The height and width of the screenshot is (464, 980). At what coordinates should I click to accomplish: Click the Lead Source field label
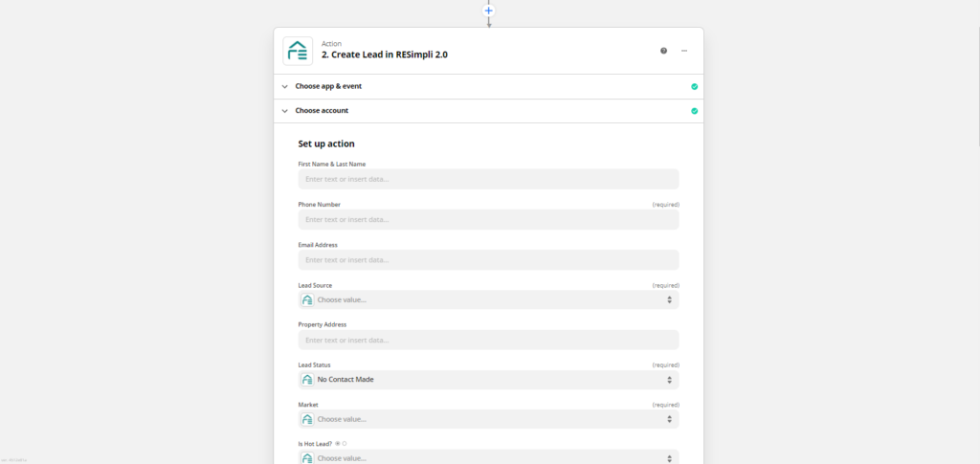(x=315, y=285)
